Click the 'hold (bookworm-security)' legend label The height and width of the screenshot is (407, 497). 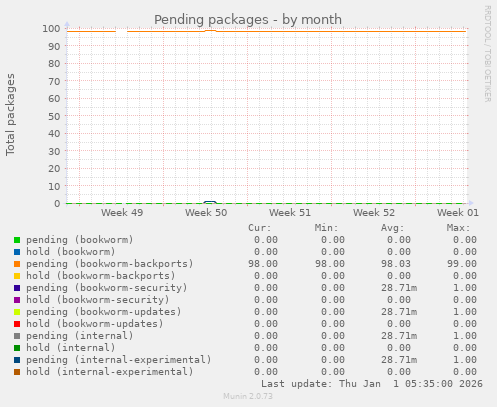tap(98, 300)
